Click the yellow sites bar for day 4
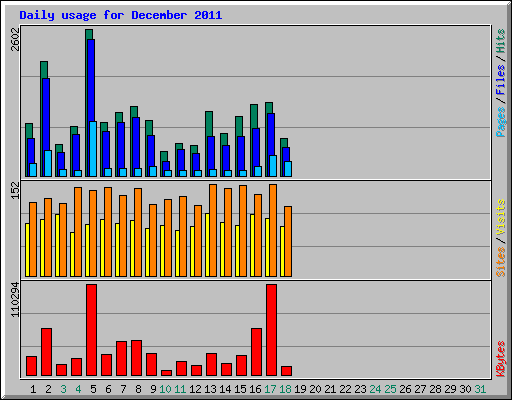512x400 pixels. (72, 254)
